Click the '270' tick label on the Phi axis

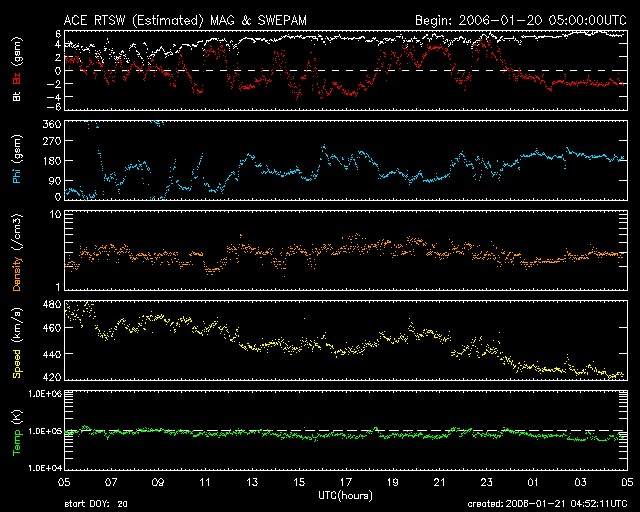pyautogui.click(x=52, y=141)
